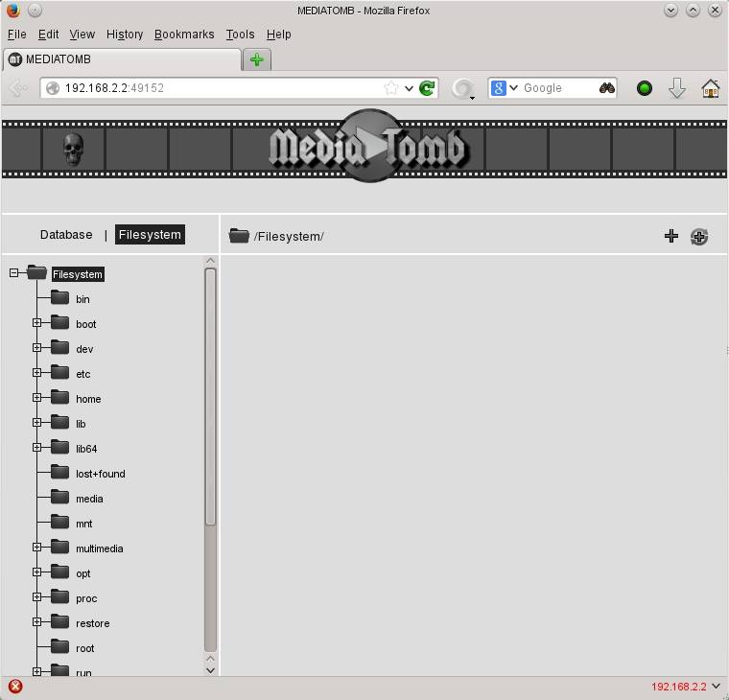
Task: Expand the boot folder tree node
Action: (37, 323)
